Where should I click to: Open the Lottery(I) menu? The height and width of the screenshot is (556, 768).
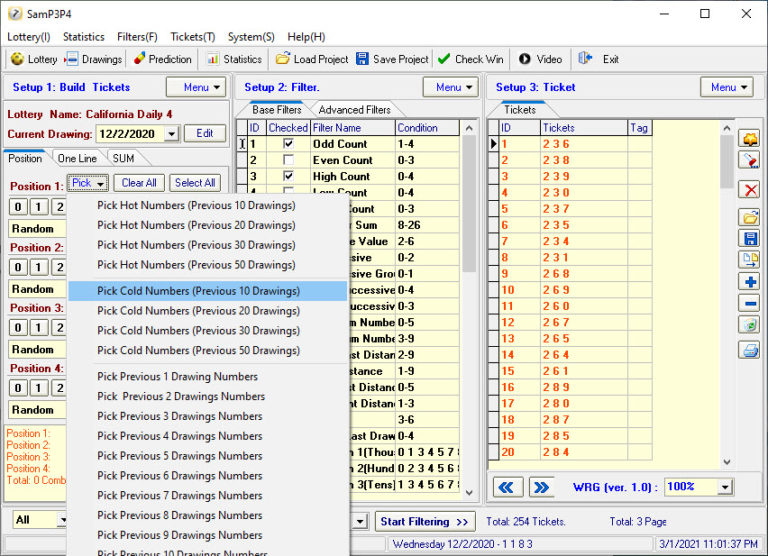29,37
